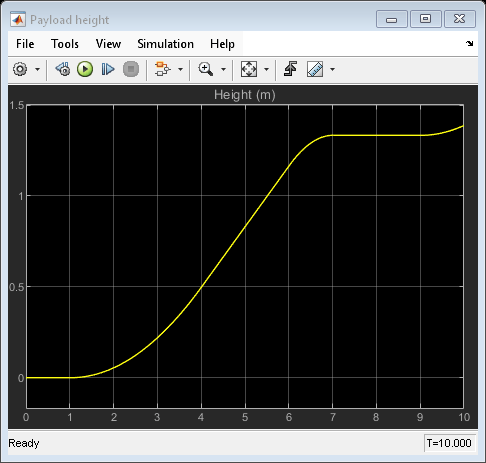This screenshot has width=486, height=463.
Task: Open the Simulation menu
Action: 166,44
